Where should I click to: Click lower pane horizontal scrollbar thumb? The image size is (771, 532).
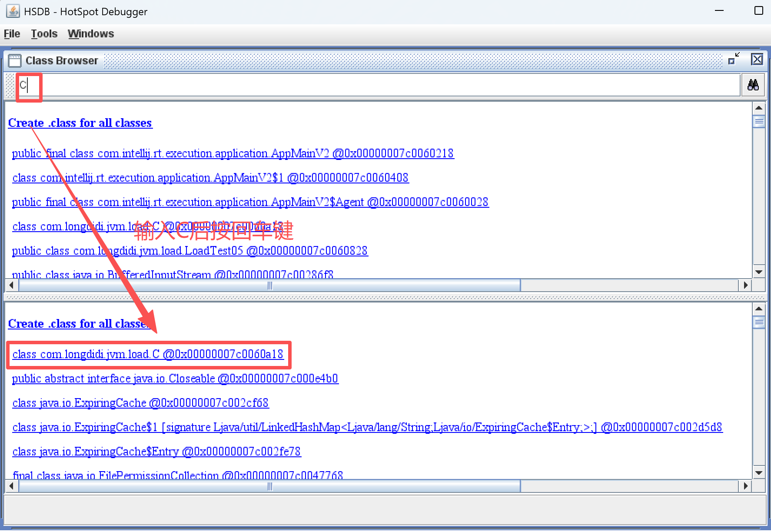tap(269, 486)
